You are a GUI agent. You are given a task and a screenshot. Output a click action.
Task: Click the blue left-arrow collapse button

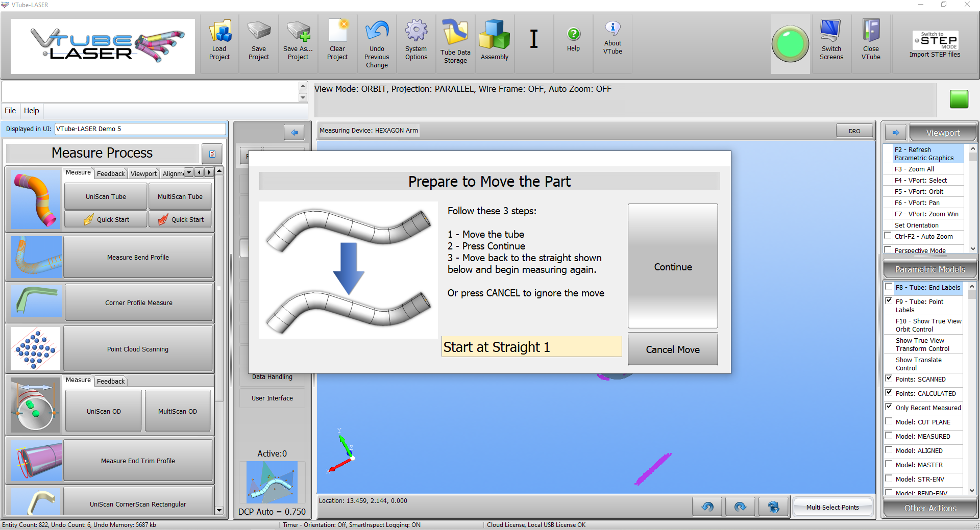pyautogui.click(x=294, y=133)
